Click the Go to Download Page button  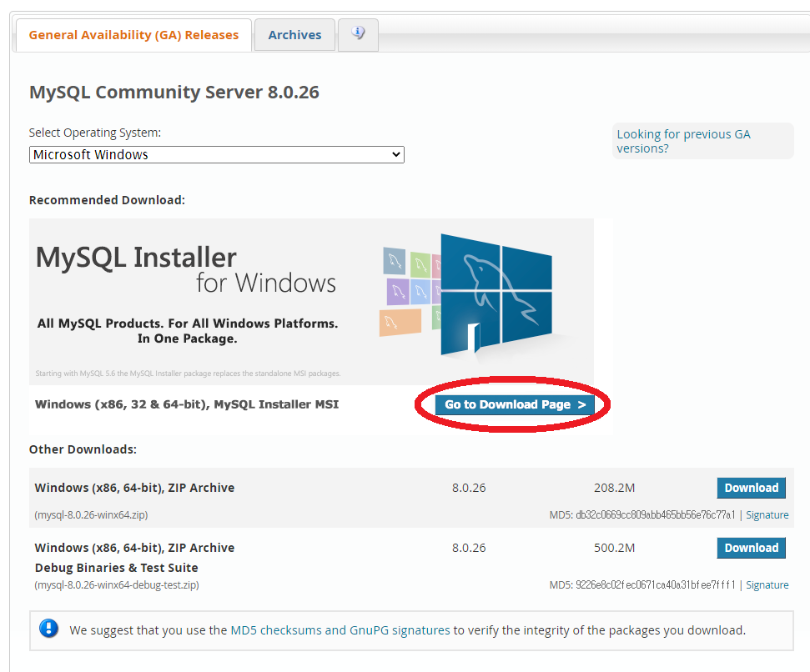click(x=515, y=404)
